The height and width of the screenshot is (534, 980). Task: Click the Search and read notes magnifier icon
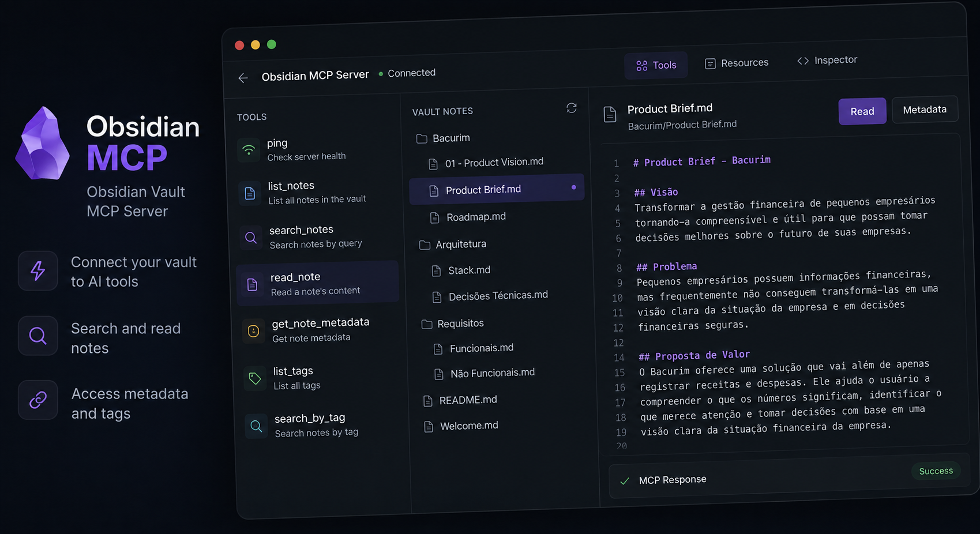click(x=37, y=336)
